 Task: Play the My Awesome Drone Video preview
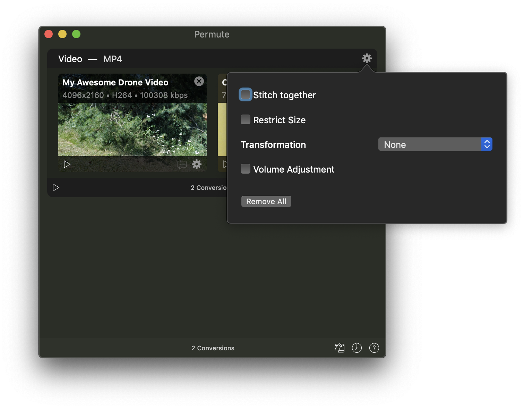[67, 164]
